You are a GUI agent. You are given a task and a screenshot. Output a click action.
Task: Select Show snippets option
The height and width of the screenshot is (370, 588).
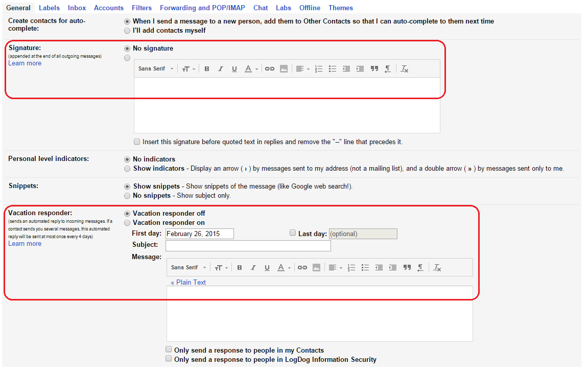point(127,187)
